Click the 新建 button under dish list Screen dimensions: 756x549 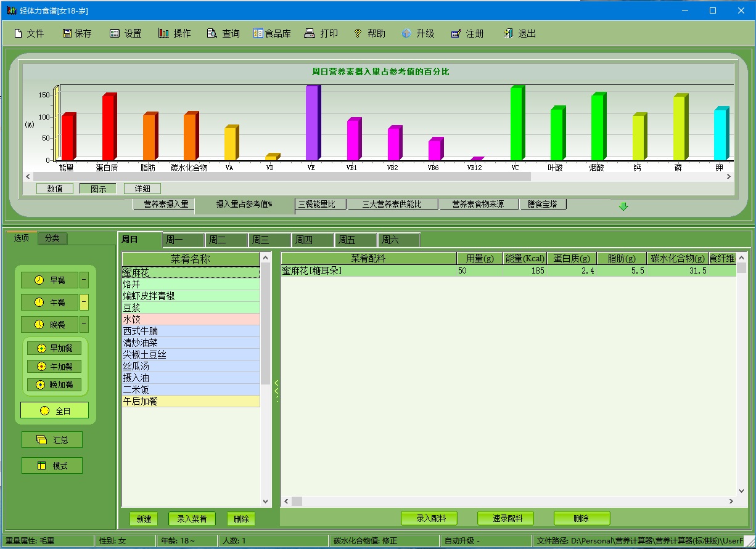tap(144, 519)
